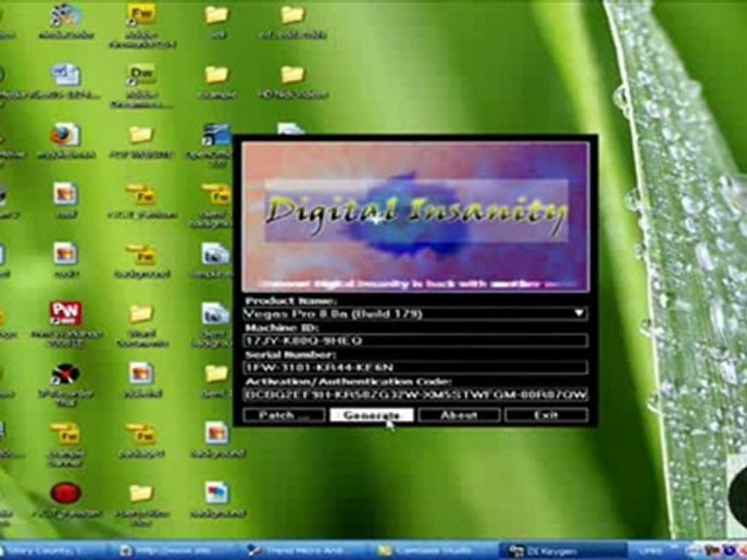Screen dimensions: 747x560
Task: Click the Machine ID input field
Action: (415, 341)
